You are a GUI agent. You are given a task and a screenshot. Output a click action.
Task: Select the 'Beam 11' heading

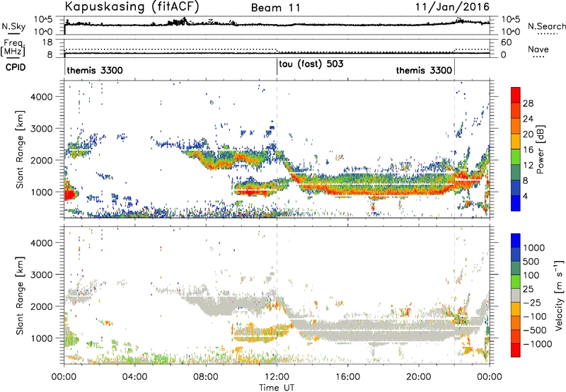click(276, 8)
